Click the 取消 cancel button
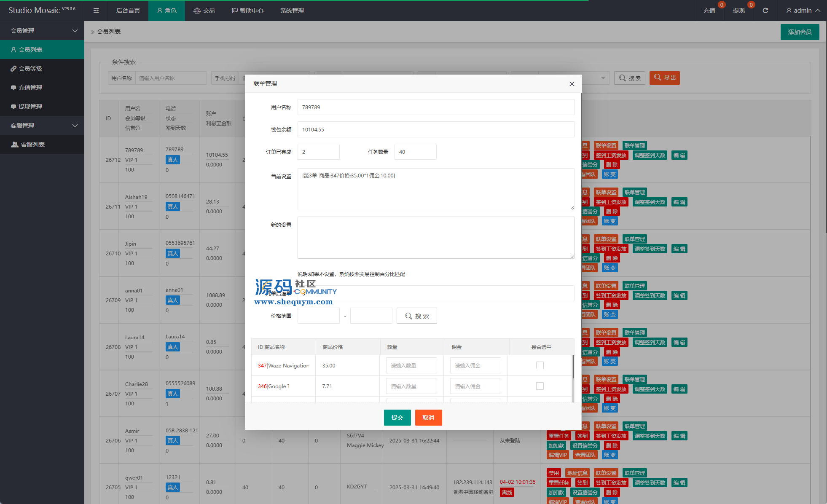 [428, 418]
